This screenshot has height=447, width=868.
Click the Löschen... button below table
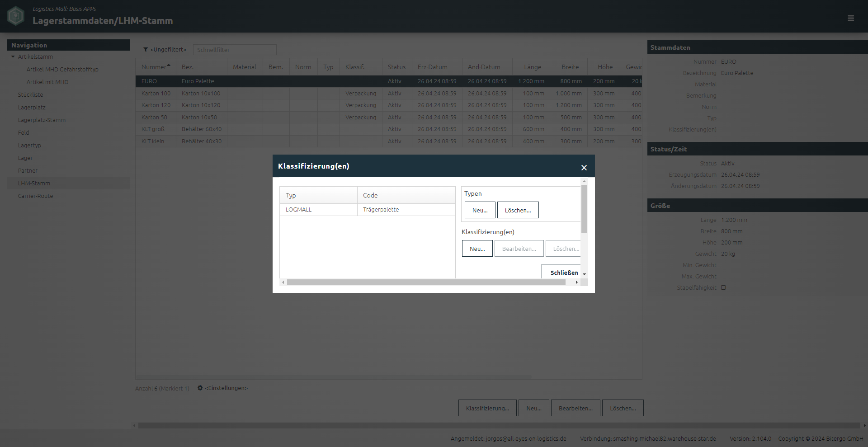click(x=623, y=408)
